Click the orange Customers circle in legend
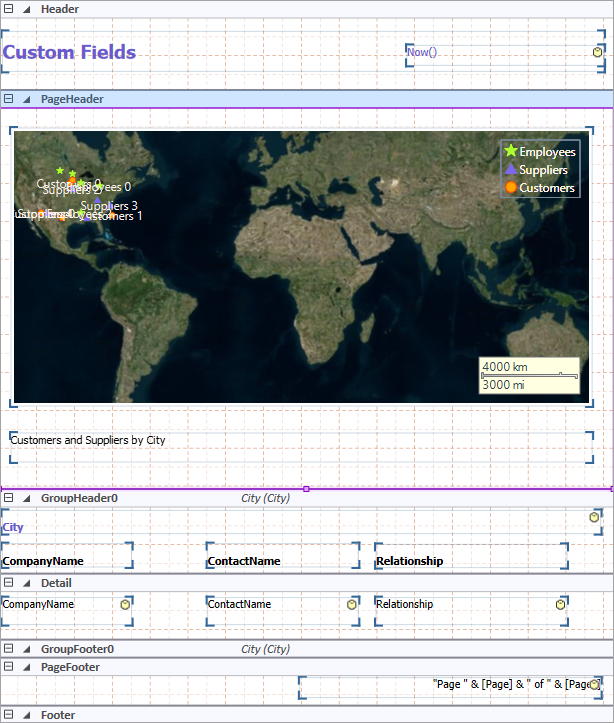Viewport: 614px width, 723px height. point(511,188)
